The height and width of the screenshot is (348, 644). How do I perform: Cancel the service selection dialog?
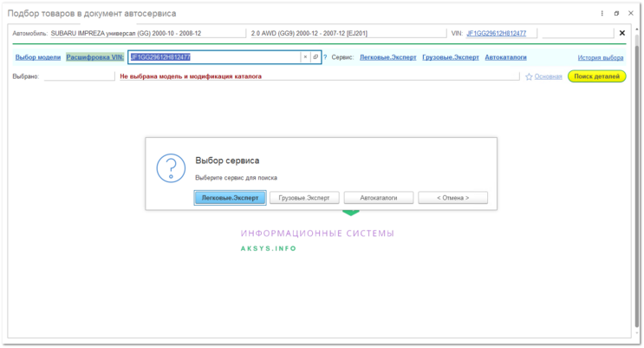[x=453, y=198]
